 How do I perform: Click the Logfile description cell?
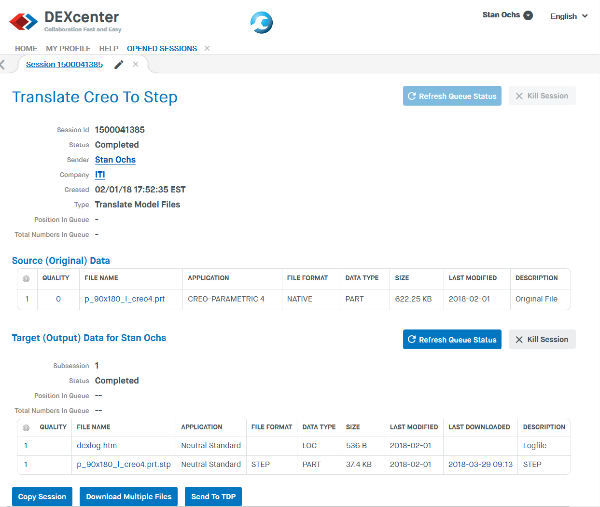pyautogui.click(x=535, y=445)
